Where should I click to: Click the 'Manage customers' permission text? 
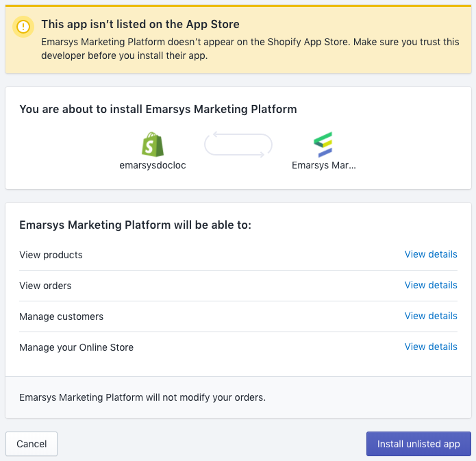point(62,316)
